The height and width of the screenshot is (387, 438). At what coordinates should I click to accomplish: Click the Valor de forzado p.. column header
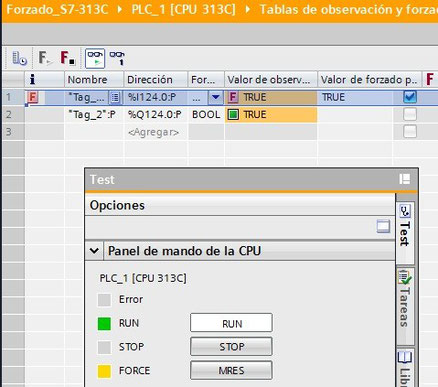pyautogui.click(x=369, y=79)
